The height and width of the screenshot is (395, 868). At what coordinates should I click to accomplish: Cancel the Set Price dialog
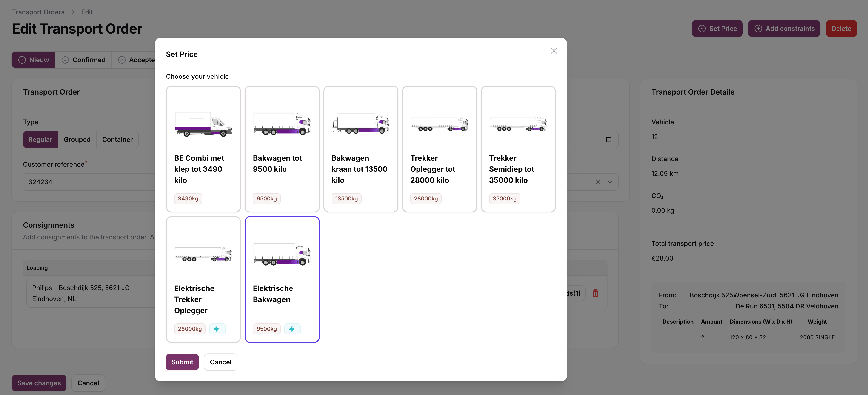[220, 362]
